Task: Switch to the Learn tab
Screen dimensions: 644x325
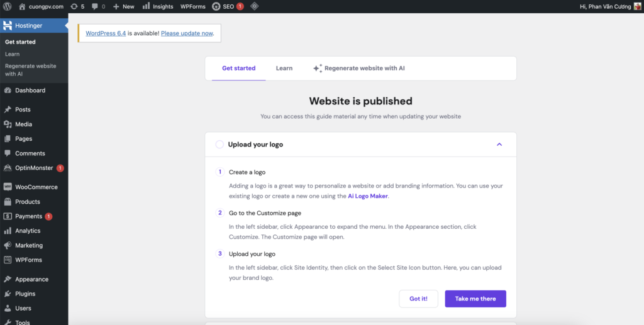Action: [x=284, y=68]
